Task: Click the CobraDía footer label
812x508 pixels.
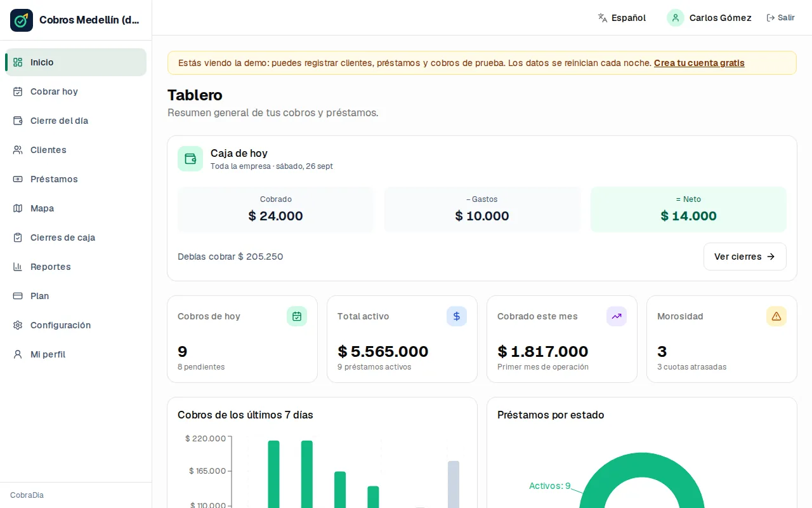Action: pyautogui.click(x=27, y=495)
